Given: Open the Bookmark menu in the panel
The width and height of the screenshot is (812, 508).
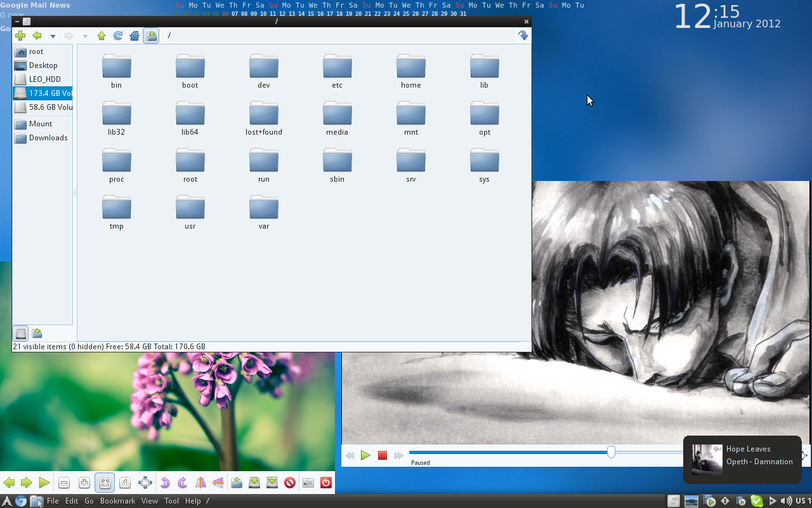Looking at the screenshot, I should point(118,501).
